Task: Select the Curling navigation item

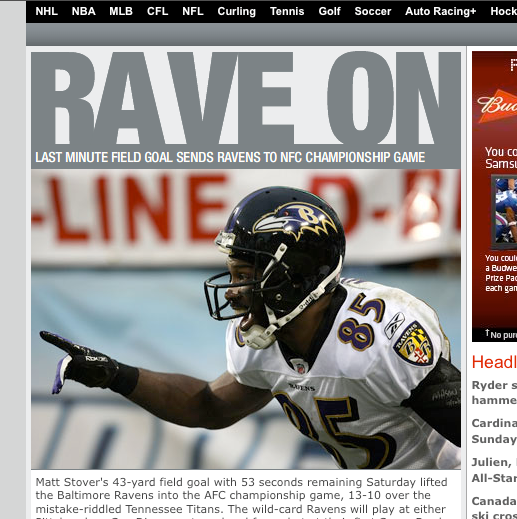Action: click(236, 11)
